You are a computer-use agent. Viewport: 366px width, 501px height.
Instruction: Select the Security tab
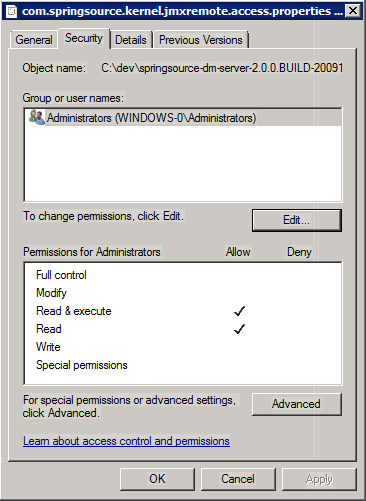point(84,38)
